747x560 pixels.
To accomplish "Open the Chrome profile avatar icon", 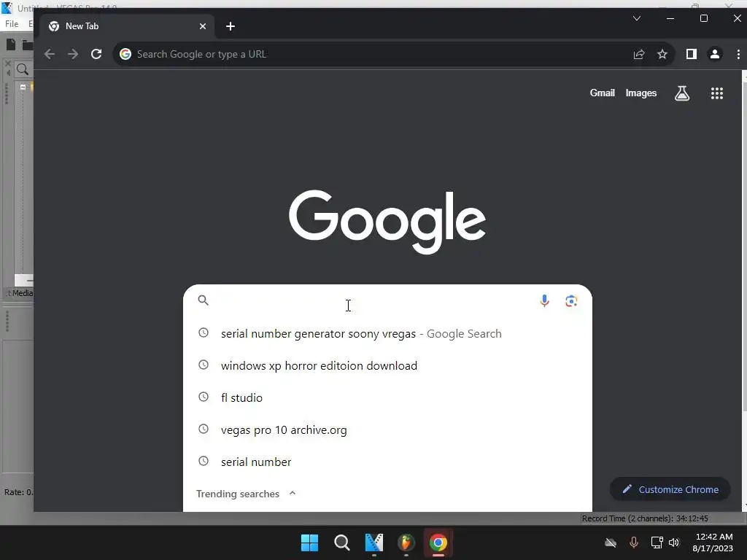I will point(715,54).
